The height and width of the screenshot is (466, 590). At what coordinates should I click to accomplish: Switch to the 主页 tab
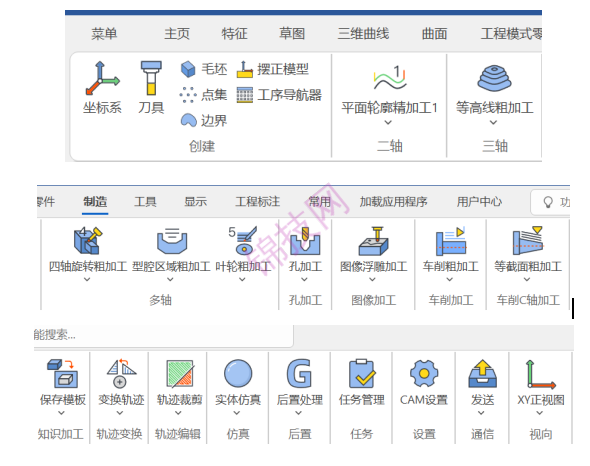[x=177, y=34]
